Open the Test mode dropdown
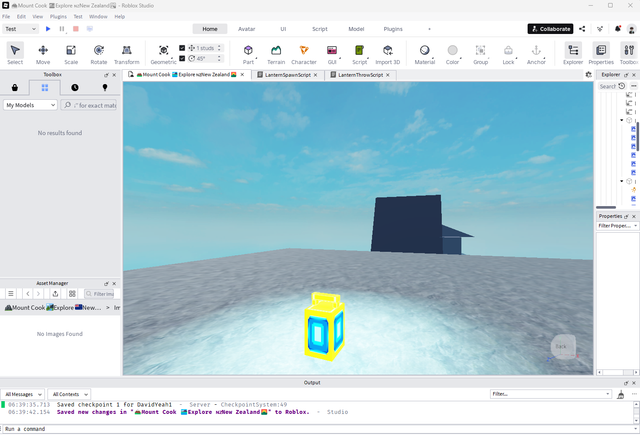Viewport: 640px width, 437px height. click(21, 29)
